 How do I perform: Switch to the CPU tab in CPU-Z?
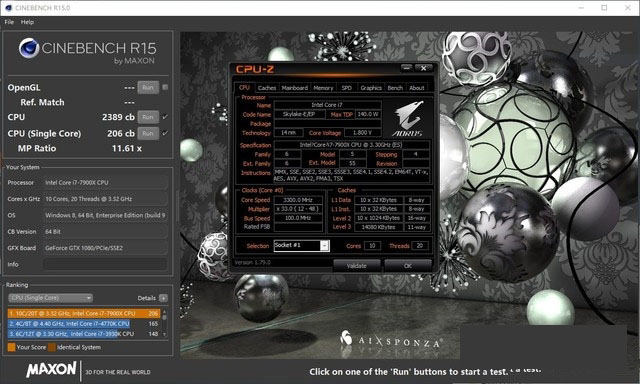click(244, 87)
